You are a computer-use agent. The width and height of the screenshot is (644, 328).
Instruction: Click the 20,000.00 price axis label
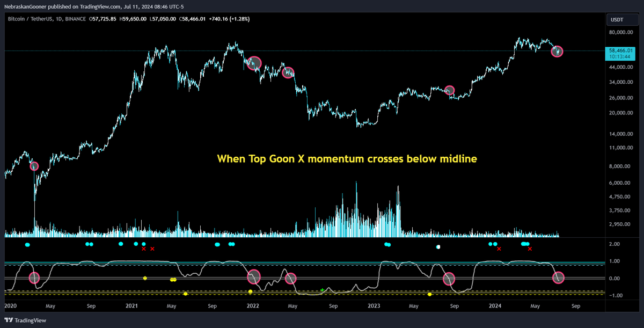click(622, 113)
